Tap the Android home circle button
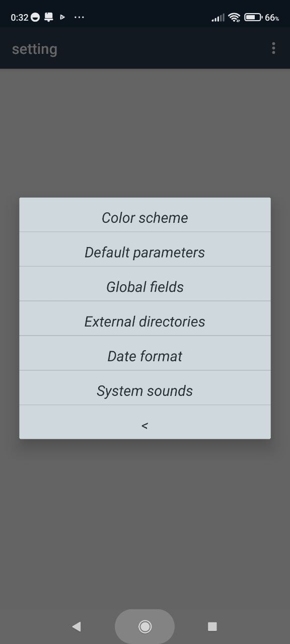The image size is (290, 644). point(145,626)
